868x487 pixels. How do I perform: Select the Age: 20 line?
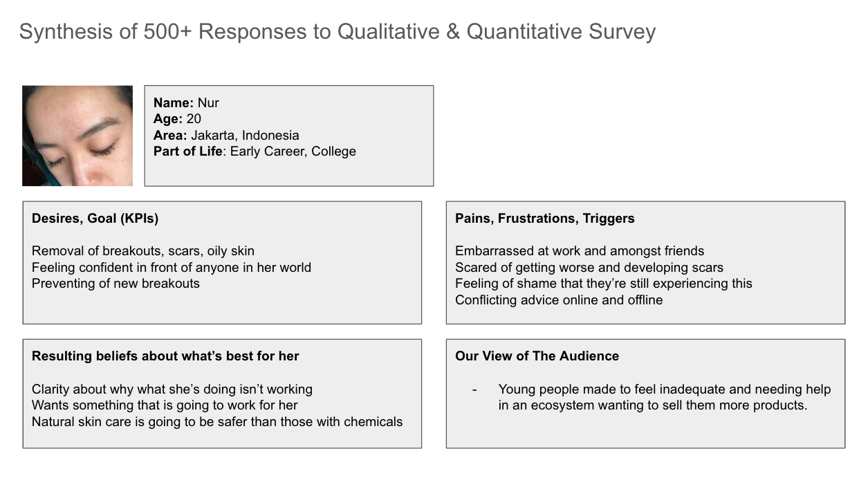[x=177, y=119]
